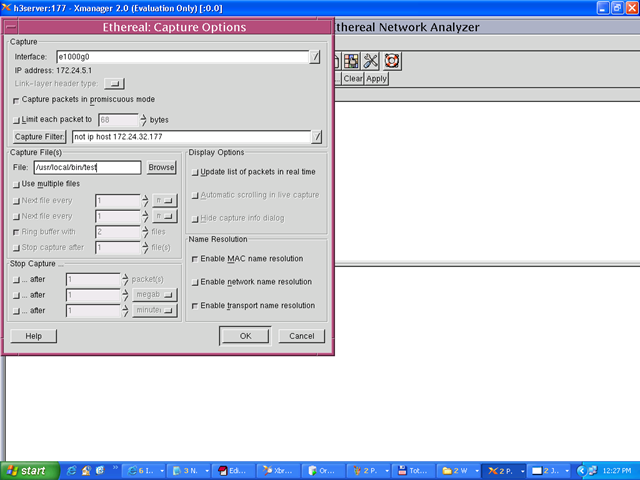The width and height of the screenshot is (640, 480).
Task: Open the 2 W folder taskbar group
Action: (458, 471)
